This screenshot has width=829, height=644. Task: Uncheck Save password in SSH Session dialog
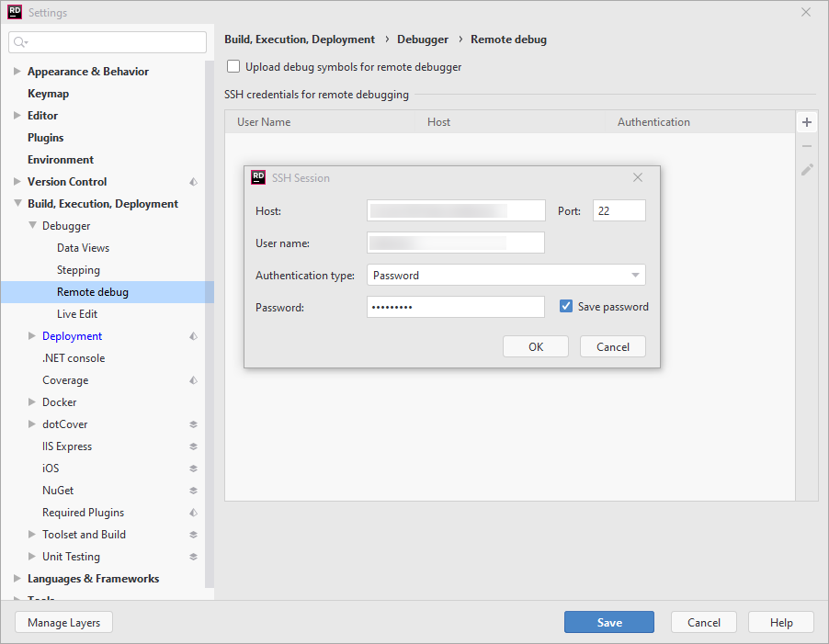click(565, 306)
